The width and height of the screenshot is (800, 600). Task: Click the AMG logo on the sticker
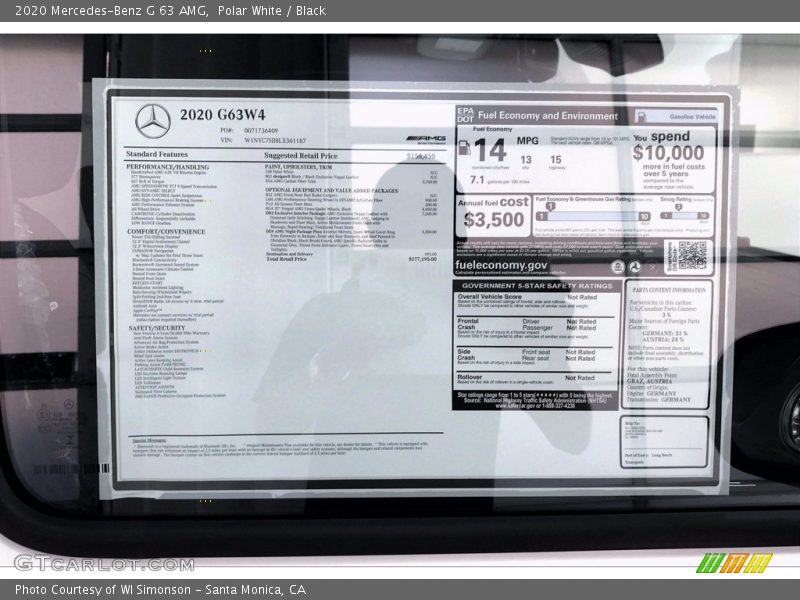tap(427, 139)
